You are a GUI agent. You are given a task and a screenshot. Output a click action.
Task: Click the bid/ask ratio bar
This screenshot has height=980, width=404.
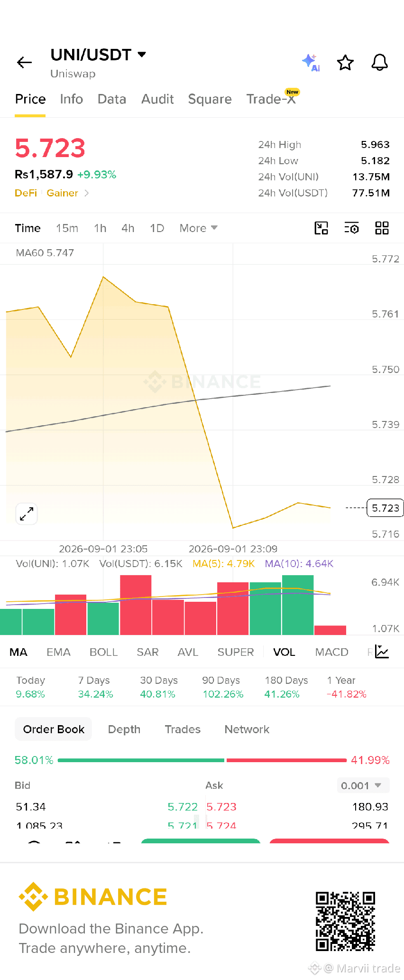coord(202,760)
